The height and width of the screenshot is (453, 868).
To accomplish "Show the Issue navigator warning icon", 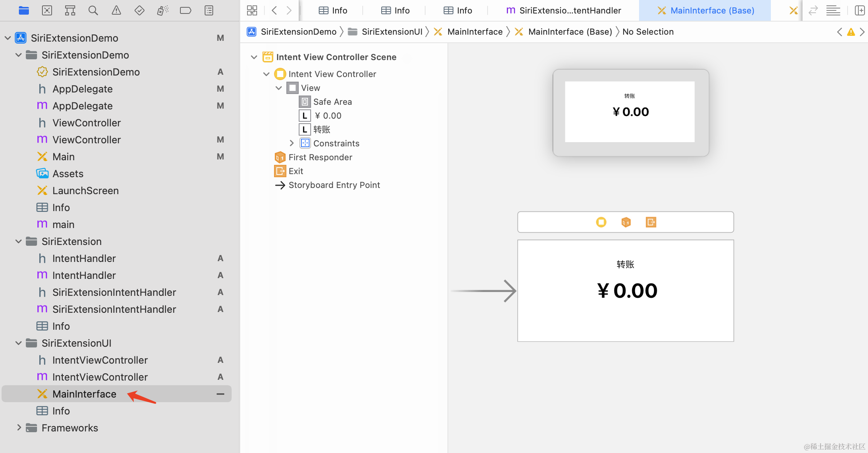I will 116,10.
